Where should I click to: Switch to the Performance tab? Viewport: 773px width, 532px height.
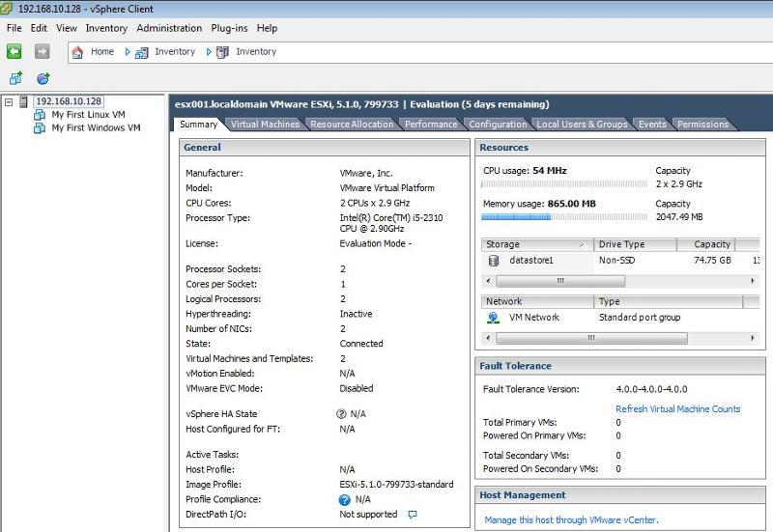431,125
